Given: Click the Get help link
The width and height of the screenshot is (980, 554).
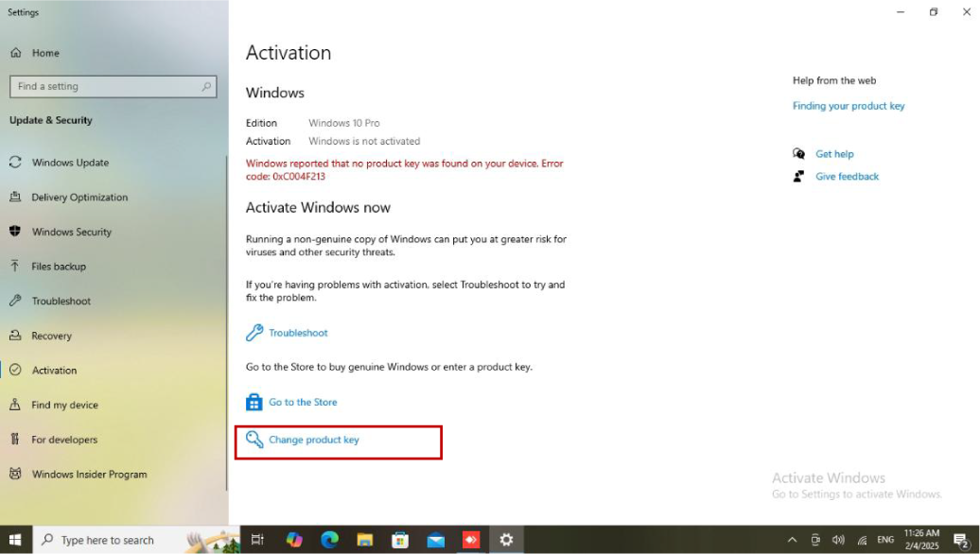Looking at the screenshot, I should (833, 154).
